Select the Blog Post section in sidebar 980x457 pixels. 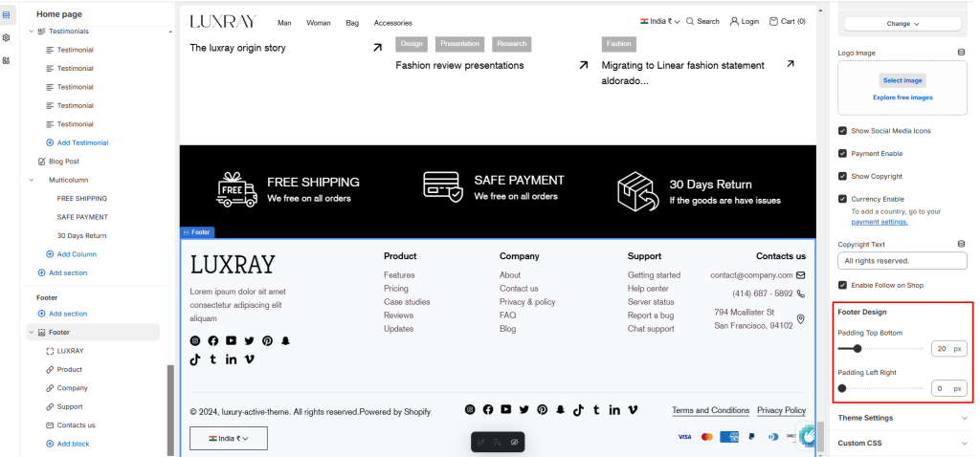pos(64,161)
